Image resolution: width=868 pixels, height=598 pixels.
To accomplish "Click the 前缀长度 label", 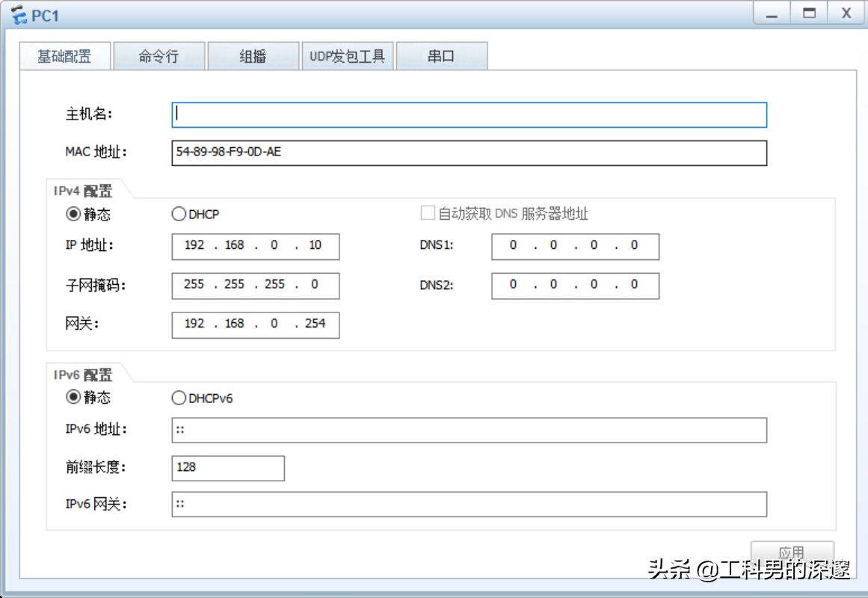I will point(95,467).
